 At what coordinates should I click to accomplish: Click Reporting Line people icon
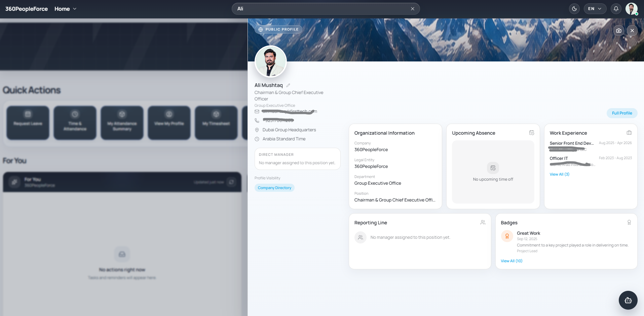point(483,222)
